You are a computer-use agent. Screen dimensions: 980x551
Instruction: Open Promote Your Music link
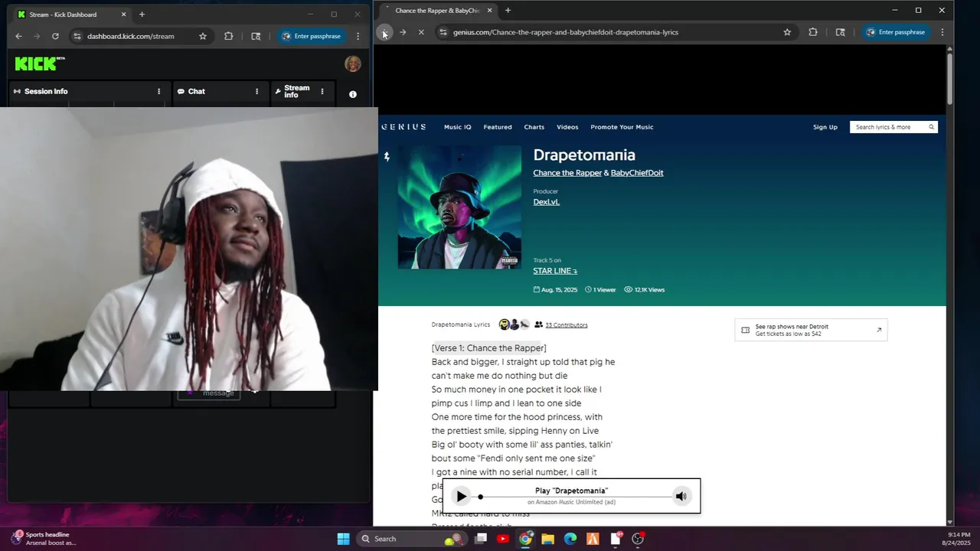click(x=622, y=127)
